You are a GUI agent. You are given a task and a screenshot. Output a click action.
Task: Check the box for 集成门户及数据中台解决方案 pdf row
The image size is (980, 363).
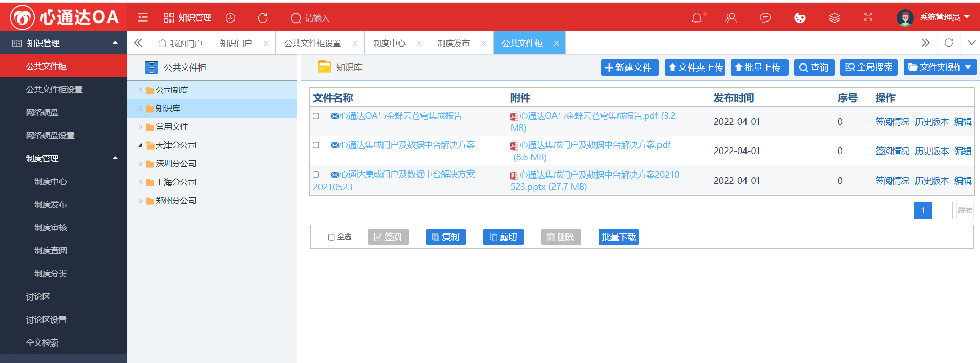click(316, 145)
